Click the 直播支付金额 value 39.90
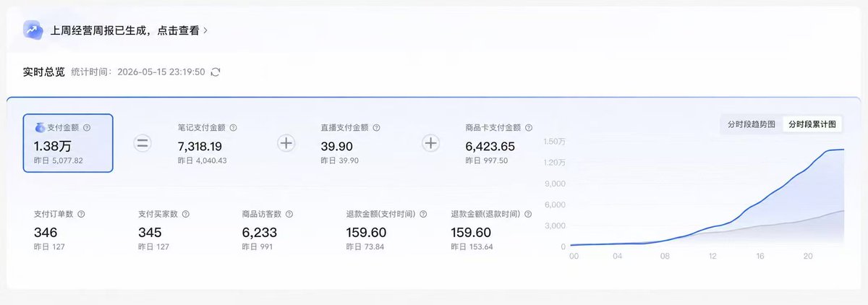 tap(337, 146)
